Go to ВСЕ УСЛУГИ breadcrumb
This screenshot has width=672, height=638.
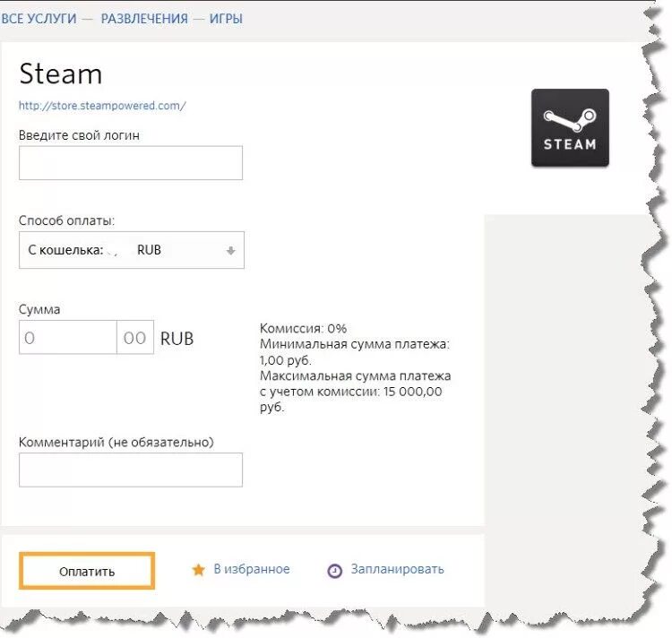tap(39, 19)
